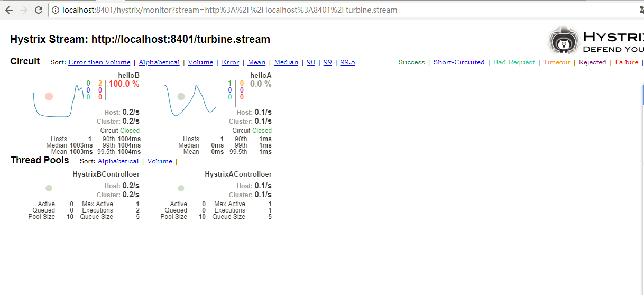Click HystrixBControlloer Pool Size value 10
This screenshot has width=644, height=295.
70,217
